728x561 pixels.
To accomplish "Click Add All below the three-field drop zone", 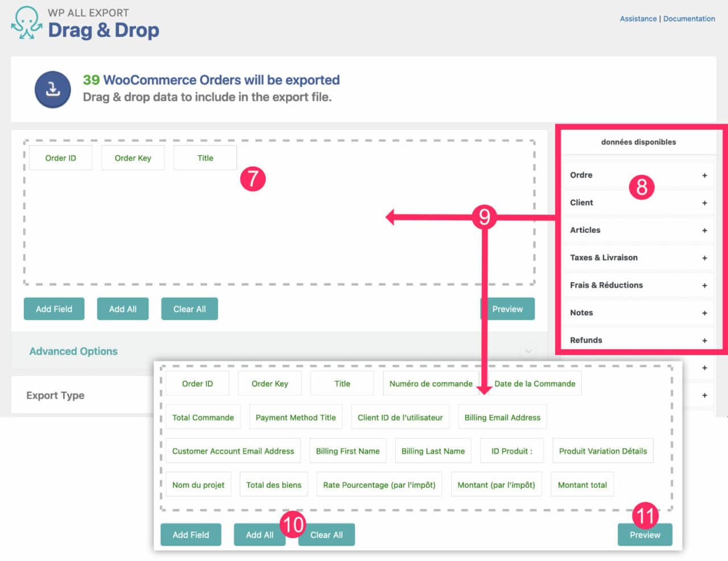I will tap(123, 309).
